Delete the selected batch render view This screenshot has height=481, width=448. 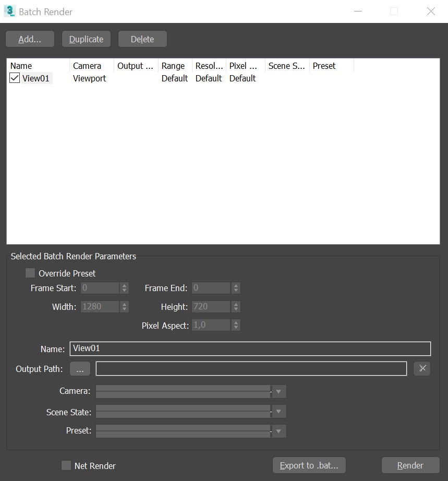142,39
